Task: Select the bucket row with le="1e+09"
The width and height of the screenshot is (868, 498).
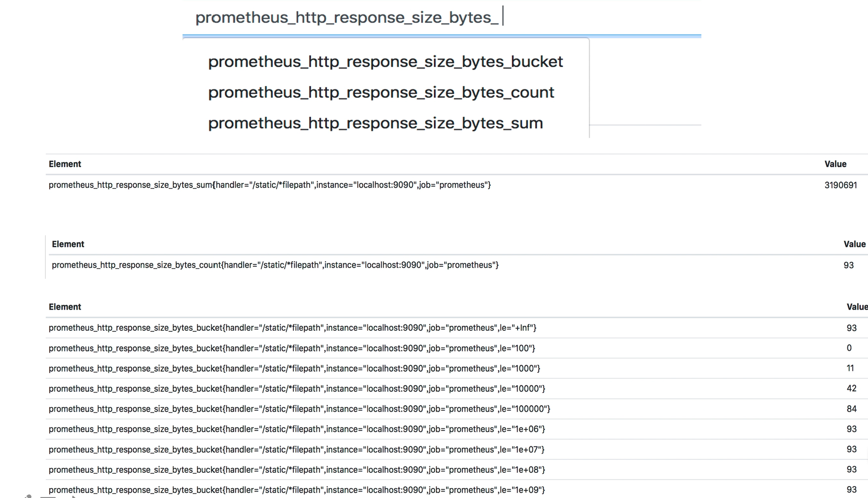Action: (297, 490)
